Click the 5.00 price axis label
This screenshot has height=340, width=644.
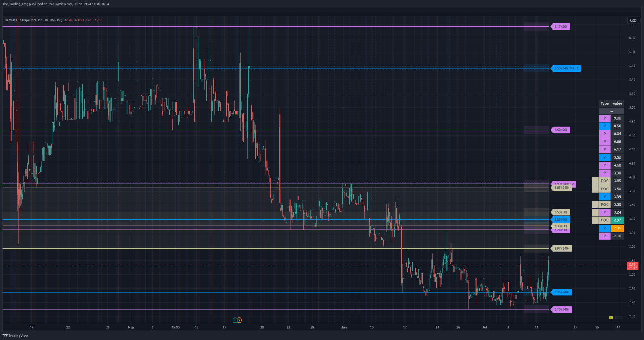coord(632,108)
